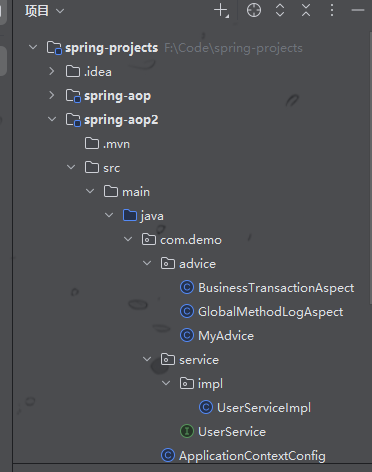
Task: Select the src folder name
Action: point(111,168)
